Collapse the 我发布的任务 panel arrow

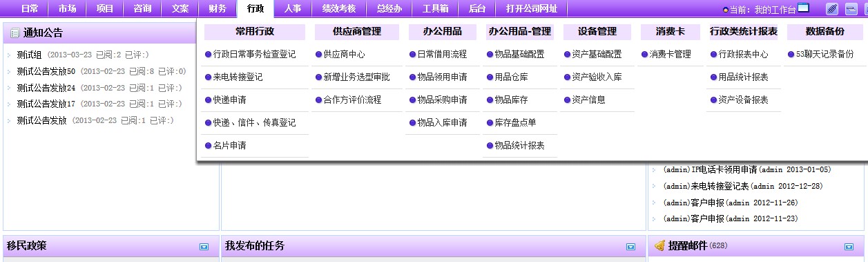630,246
